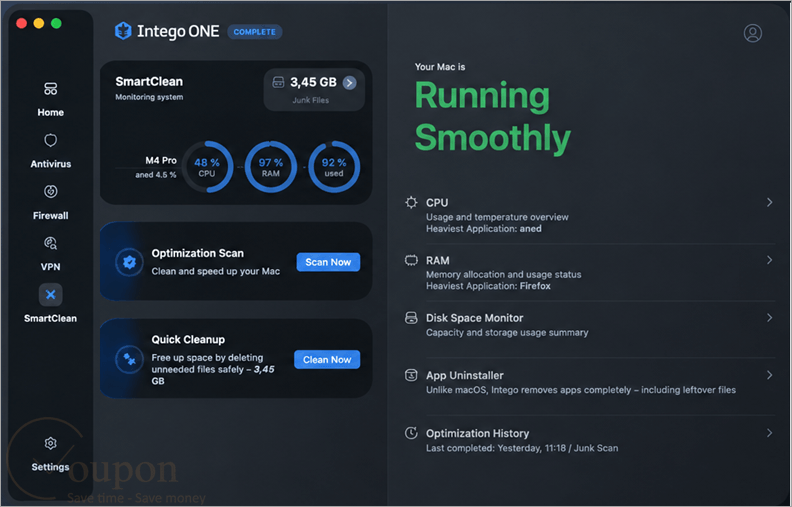The width and height of the screenshot is (792, 507).
Task: Click 'Capacity and storage usage summary' text
Action: [507, 333]
